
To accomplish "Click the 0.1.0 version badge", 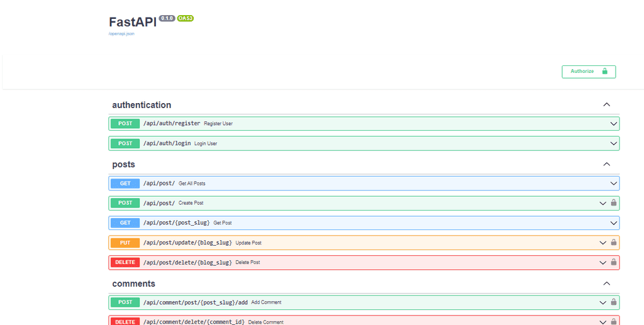I will (167, 18).
